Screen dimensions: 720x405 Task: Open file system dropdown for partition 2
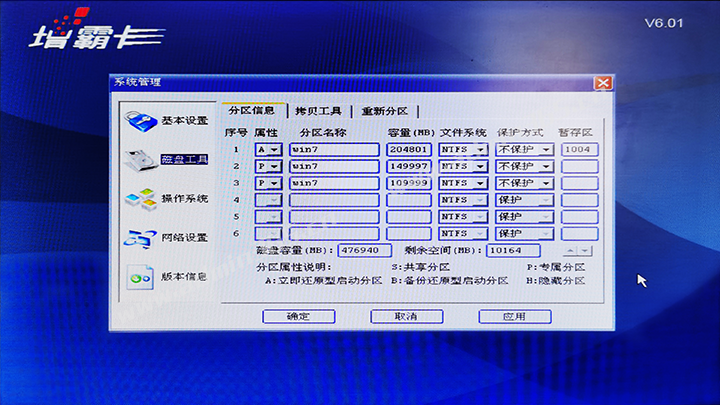(480, 166)
